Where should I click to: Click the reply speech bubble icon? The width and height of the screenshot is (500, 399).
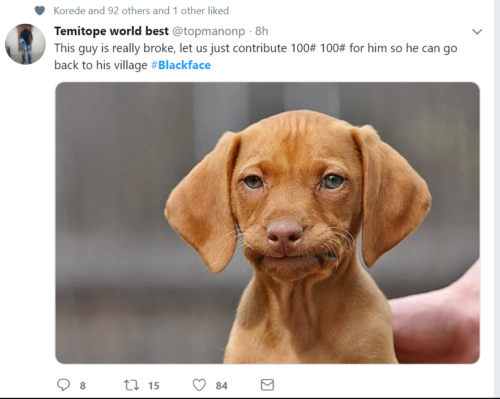(x=63, y=385)
